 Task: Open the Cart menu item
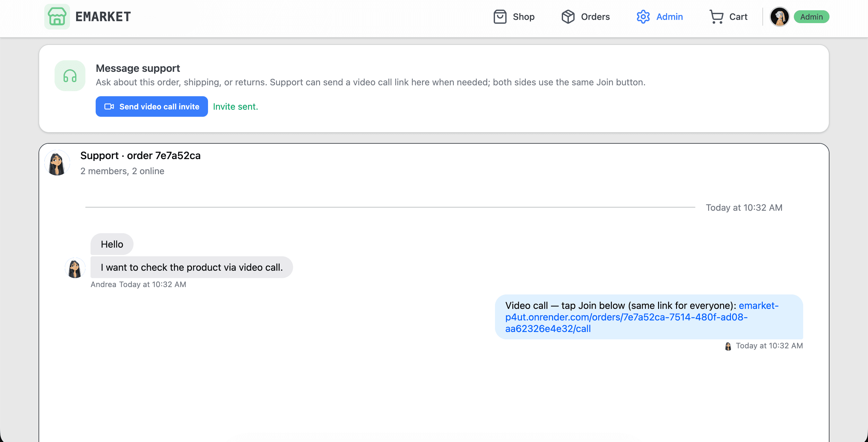pos(728,16)
